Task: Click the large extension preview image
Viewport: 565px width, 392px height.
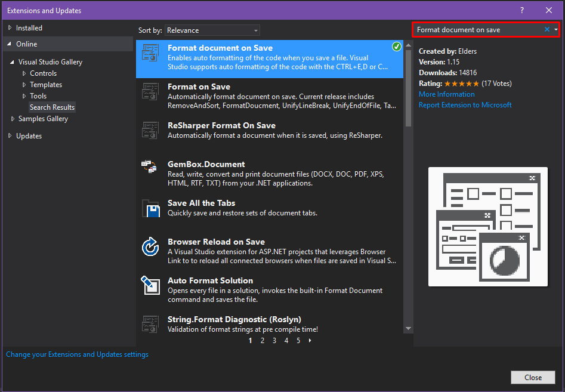Action: point(488,227)
